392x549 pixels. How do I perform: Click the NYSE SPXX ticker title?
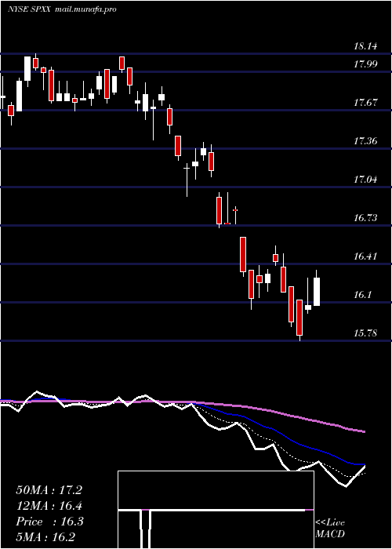pos(31,9)
